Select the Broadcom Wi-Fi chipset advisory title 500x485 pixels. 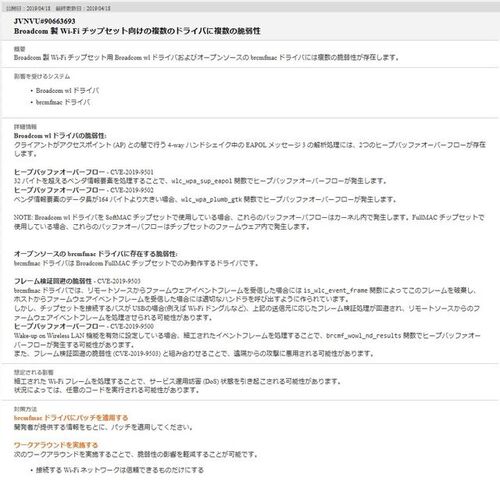pyautogui.click(x=137, y=31)
